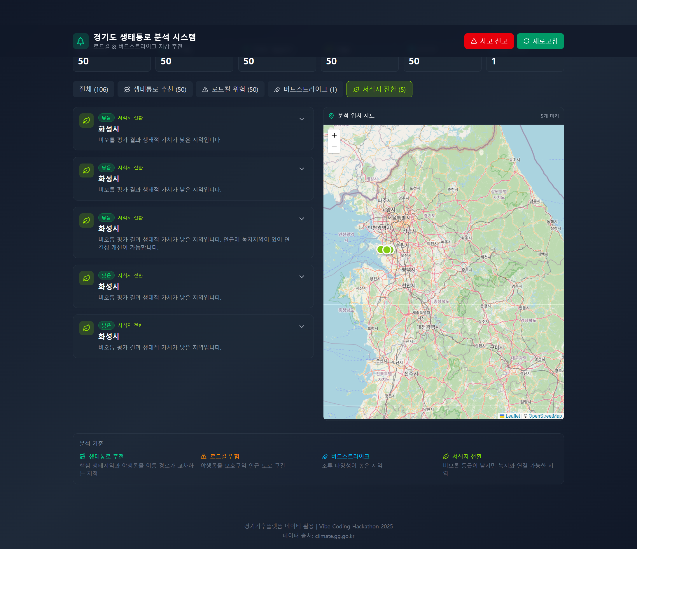The height and width of the screenshot is (610, 700).
Task: Expand the first 화성시 result card
Action: [x=302, y=119]
